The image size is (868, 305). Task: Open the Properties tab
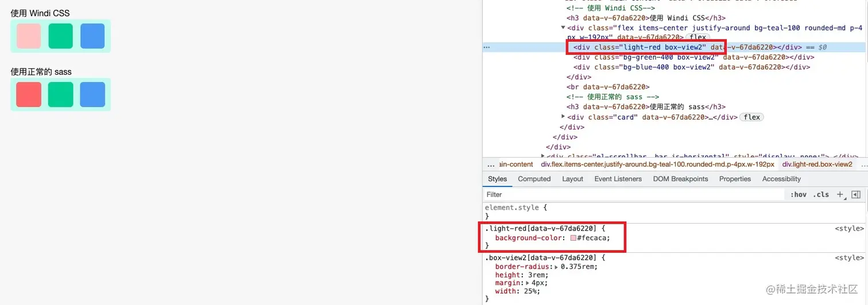click(735, 179)
